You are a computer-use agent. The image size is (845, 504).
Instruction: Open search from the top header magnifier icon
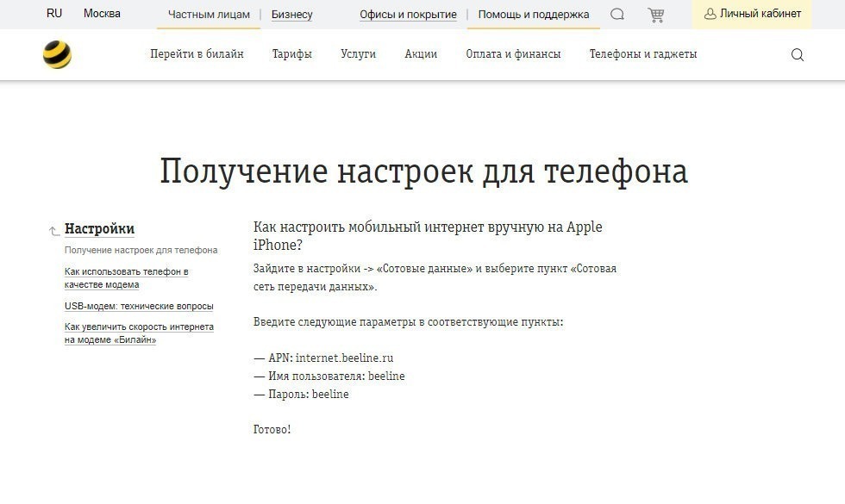pyautogui.click(x=617, y=14)
